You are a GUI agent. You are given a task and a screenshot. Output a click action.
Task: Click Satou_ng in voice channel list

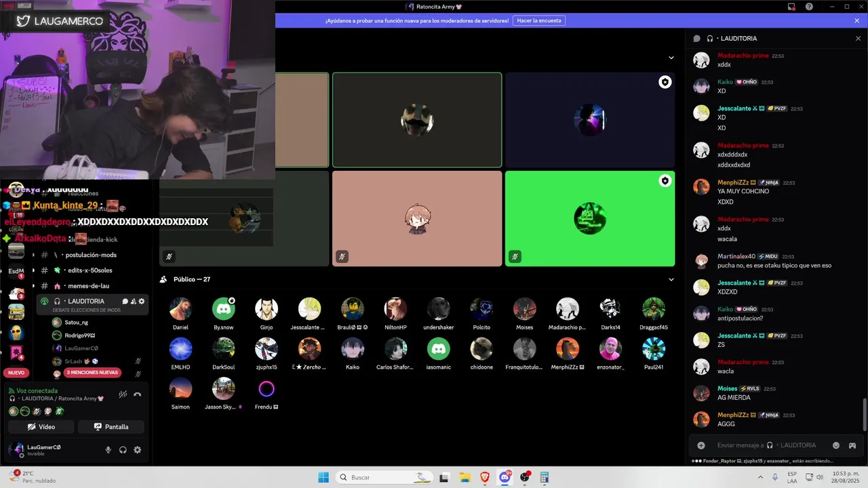(76, 323)
